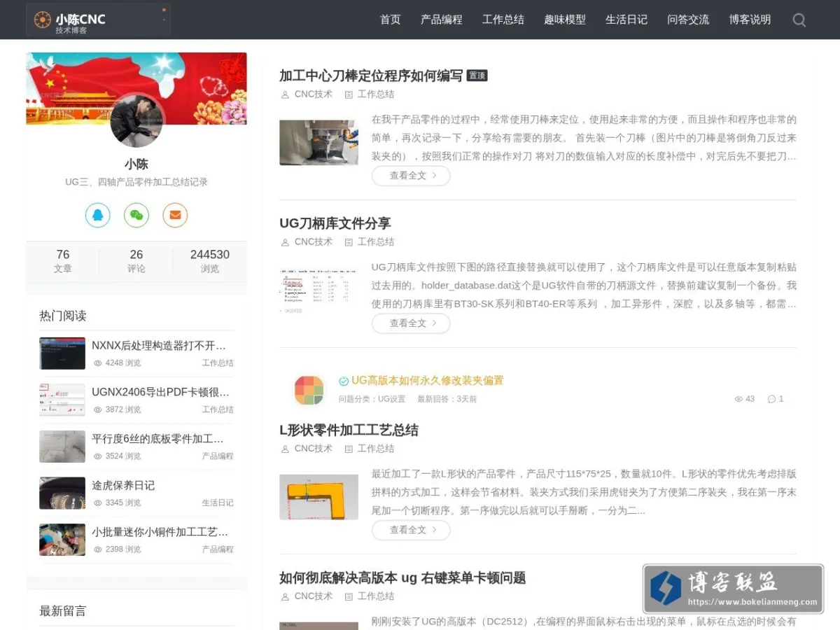Open the QQ contact icon
The width and height of the screenshot is (840, 630).
98,215
